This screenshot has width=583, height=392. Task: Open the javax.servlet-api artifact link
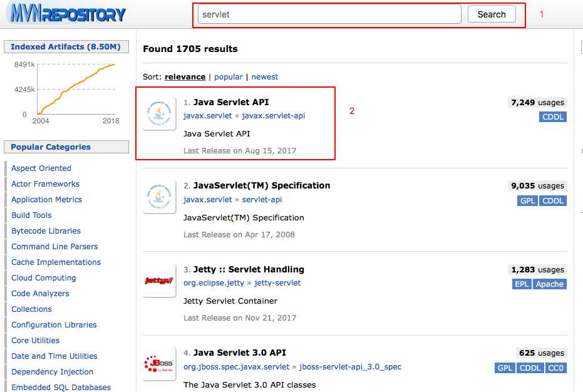pyautogui.click(x=273, y=116)
